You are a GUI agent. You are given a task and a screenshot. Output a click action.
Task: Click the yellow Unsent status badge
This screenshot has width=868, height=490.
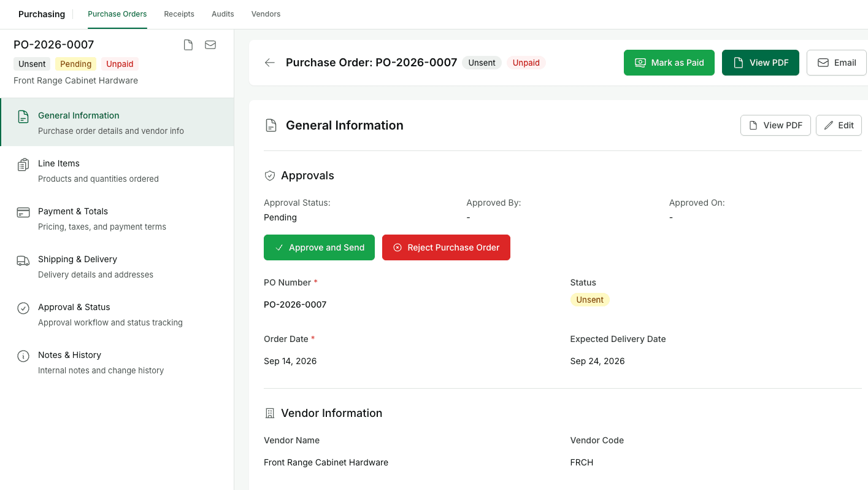(x=590, y=300)
